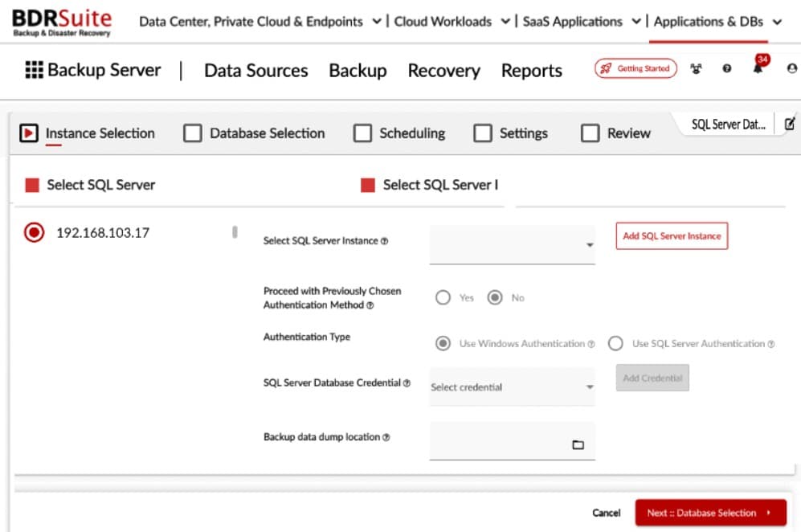Open the Getting Started rocket link

(x=635, y=68)
